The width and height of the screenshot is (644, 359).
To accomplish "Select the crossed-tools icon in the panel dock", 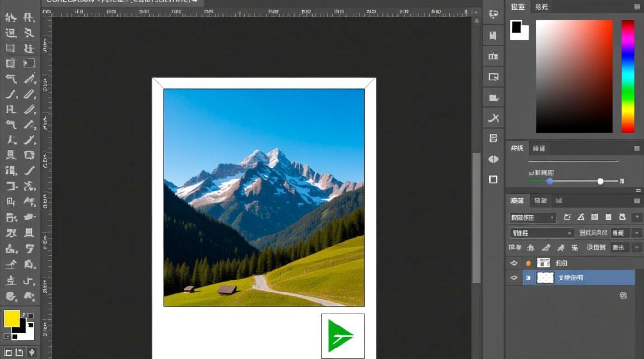I will [x=493, y=118].
